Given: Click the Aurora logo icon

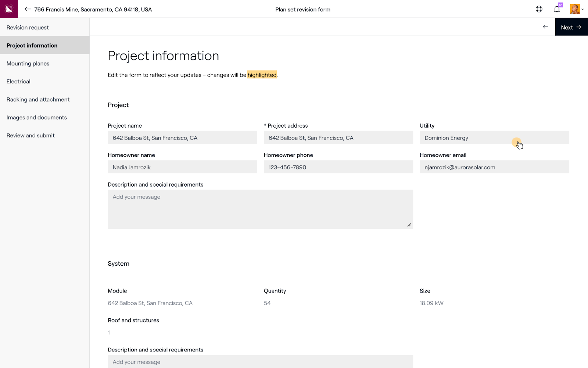Looking at the screenshot, I should pyautogui.click(x=9, y=9).
